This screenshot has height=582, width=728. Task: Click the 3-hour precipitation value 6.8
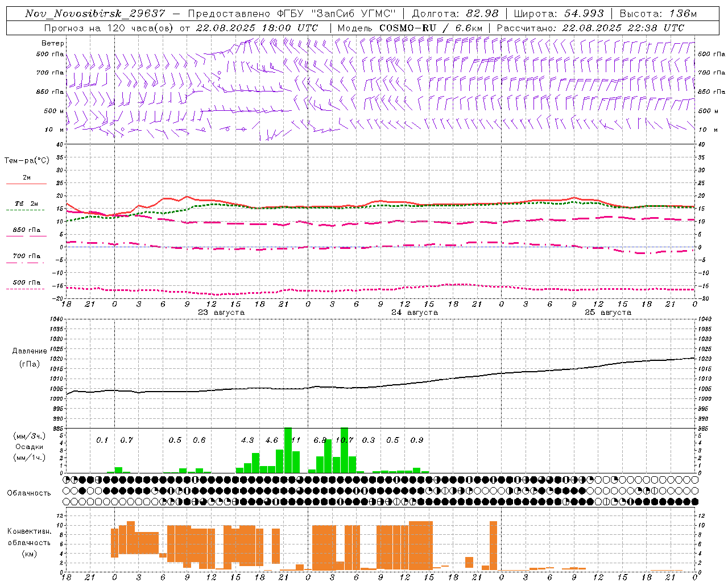[320, 440]
